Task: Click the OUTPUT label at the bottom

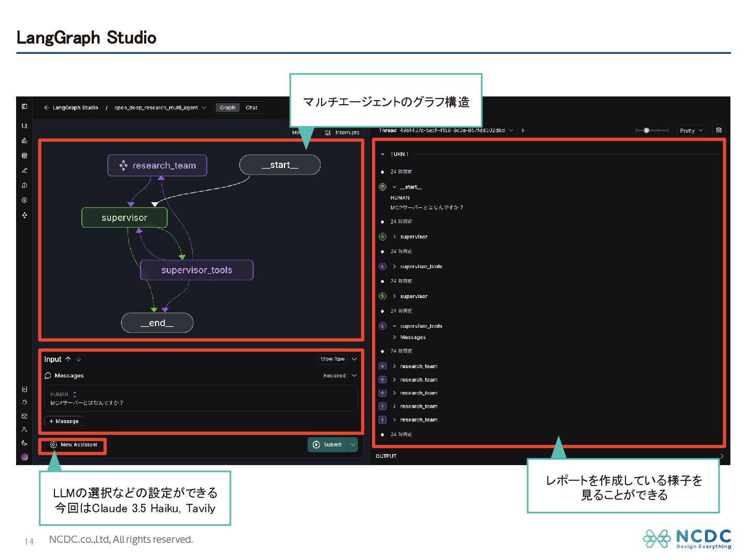Action: coord(386,456)
